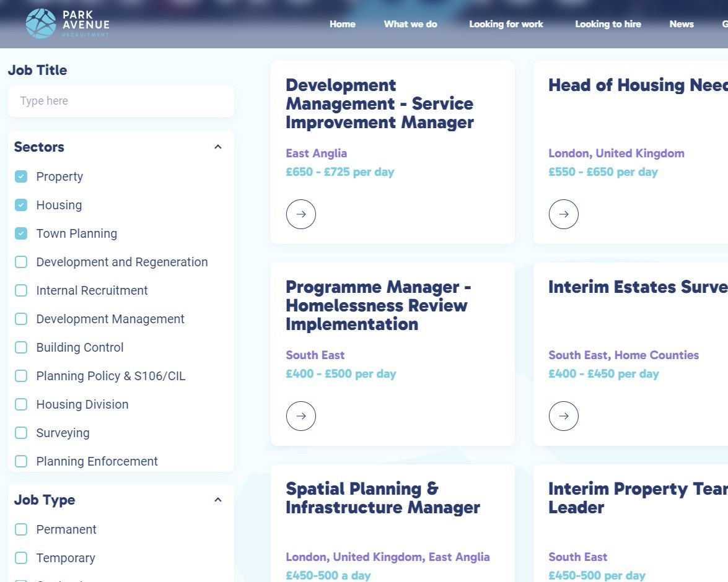Open Development Management - Service Improvement Manager listing
This screenshot has width=728, height=582.
pos(380,103)
